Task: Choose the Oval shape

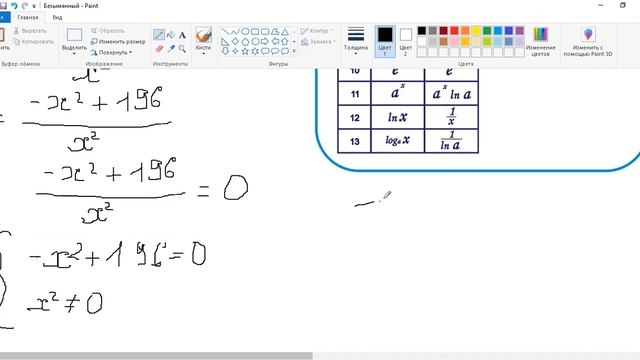Action: point(245,32)
